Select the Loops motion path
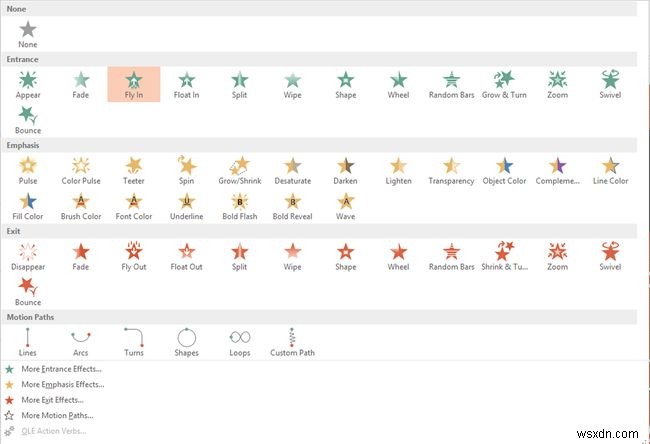The width and height of the screenshot is (650, 444). tap(240, 342)
